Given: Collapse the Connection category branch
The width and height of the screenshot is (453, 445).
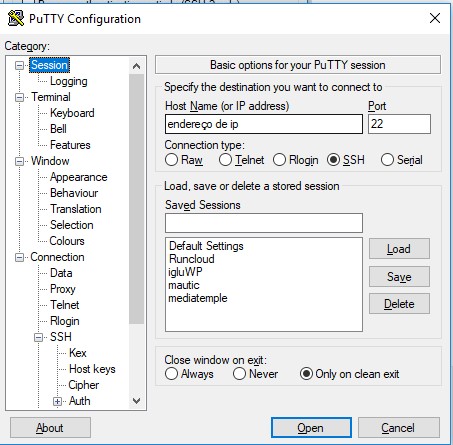Looking at the screenshot, I should [x=19, y=257].
